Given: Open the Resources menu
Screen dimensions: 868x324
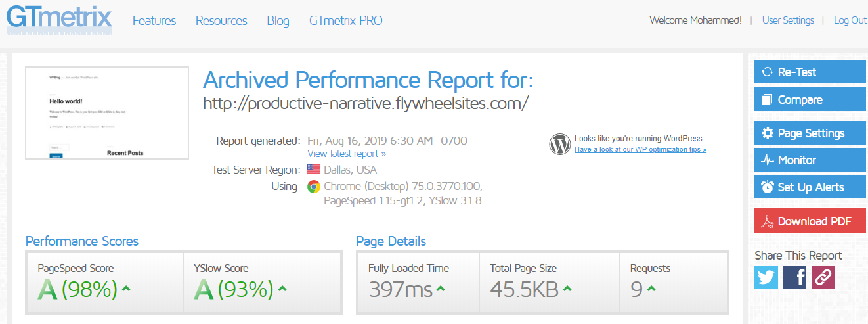Looking at the screenshot, I should [x=221, y=21].
